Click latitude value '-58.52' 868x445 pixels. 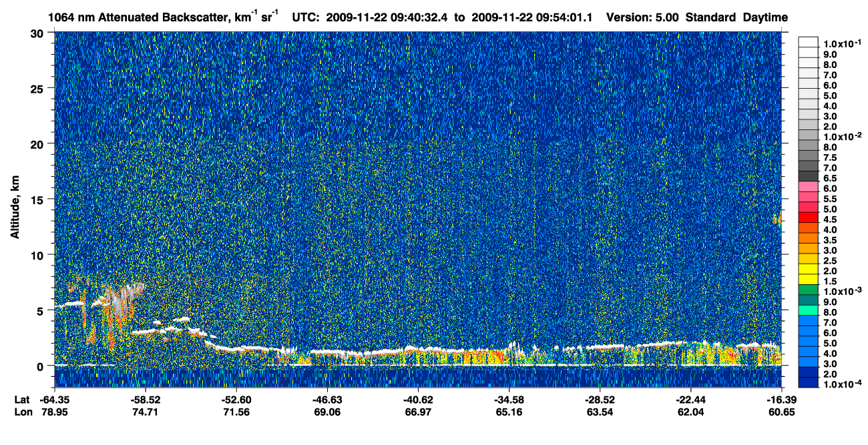click(x=146, y=400)
